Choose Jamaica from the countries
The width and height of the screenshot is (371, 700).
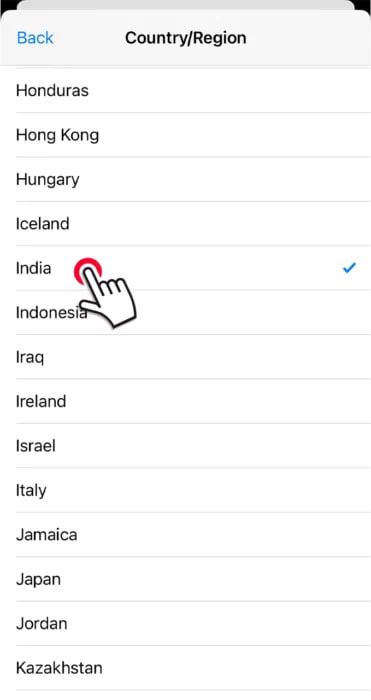coord(185,534)
